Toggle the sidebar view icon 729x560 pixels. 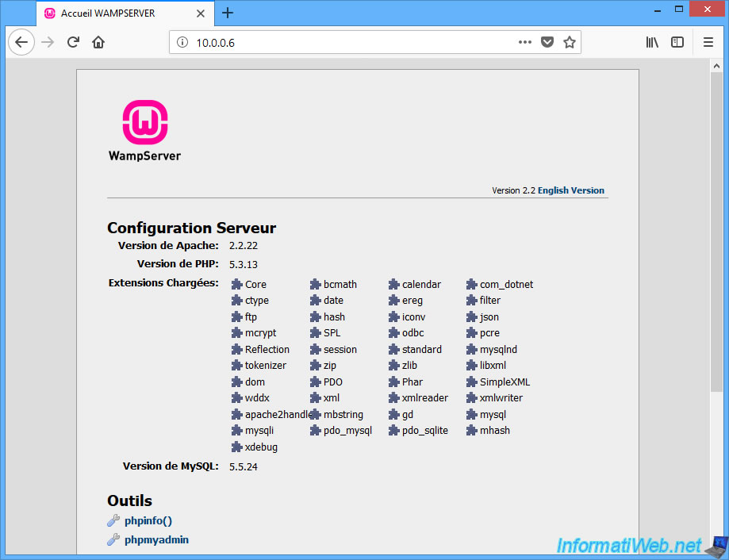point(677,42)
